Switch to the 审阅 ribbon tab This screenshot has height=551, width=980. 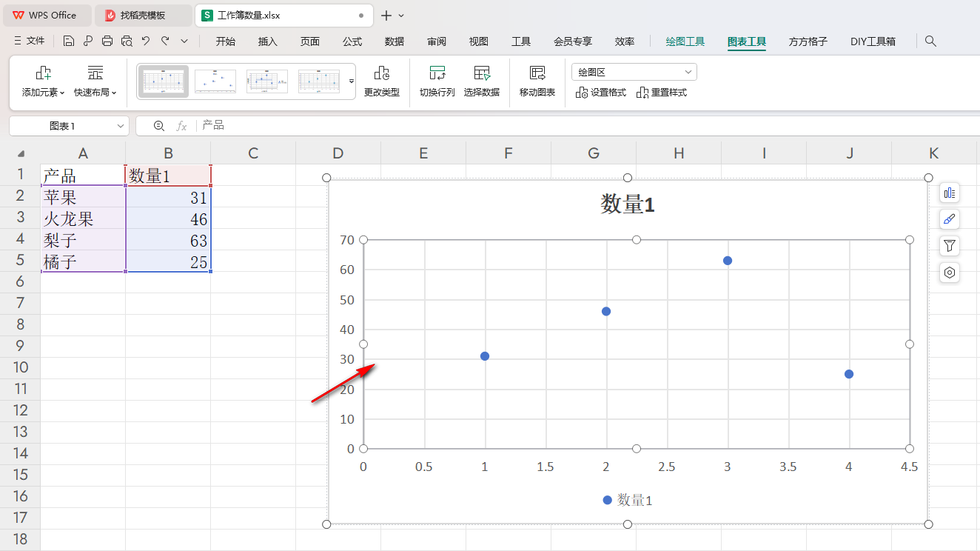[x=437, y=41]
